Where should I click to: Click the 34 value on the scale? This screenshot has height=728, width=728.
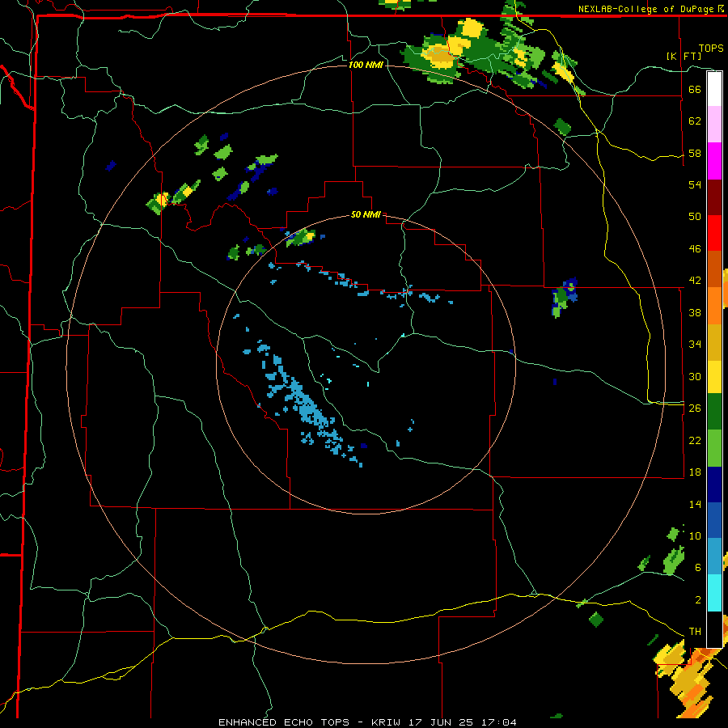695,345
